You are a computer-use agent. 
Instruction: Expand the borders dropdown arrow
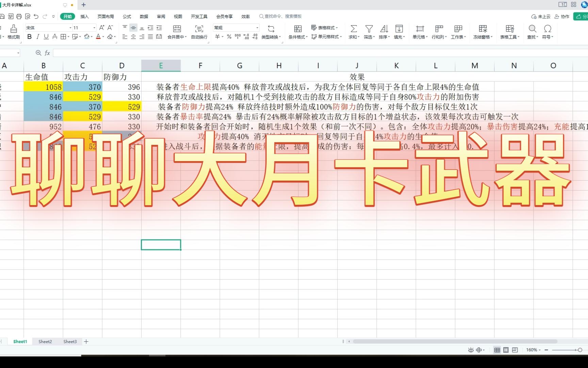tap(68, 37)
